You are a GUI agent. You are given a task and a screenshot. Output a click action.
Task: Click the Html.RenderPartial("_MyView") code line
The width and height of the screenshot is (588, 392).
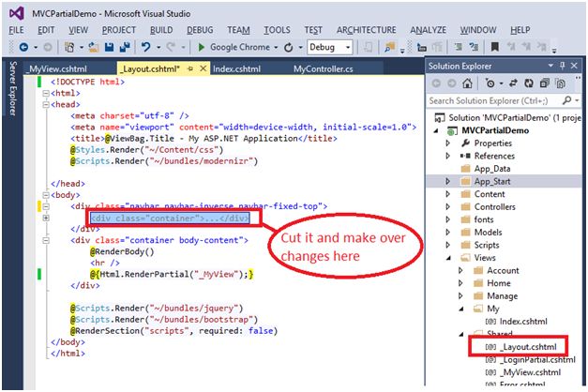click(x=172, y=274)
